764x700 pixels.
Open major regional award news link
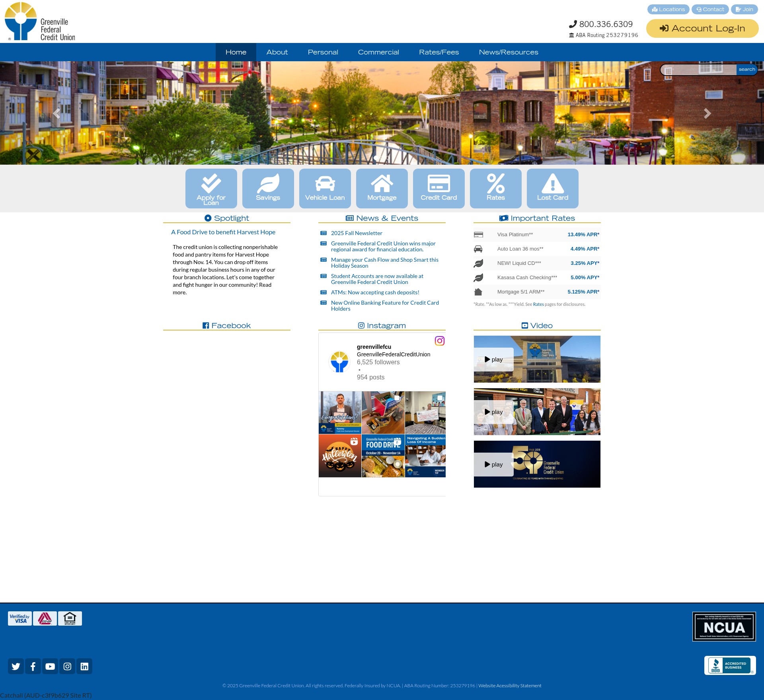[x=383, y=246]
